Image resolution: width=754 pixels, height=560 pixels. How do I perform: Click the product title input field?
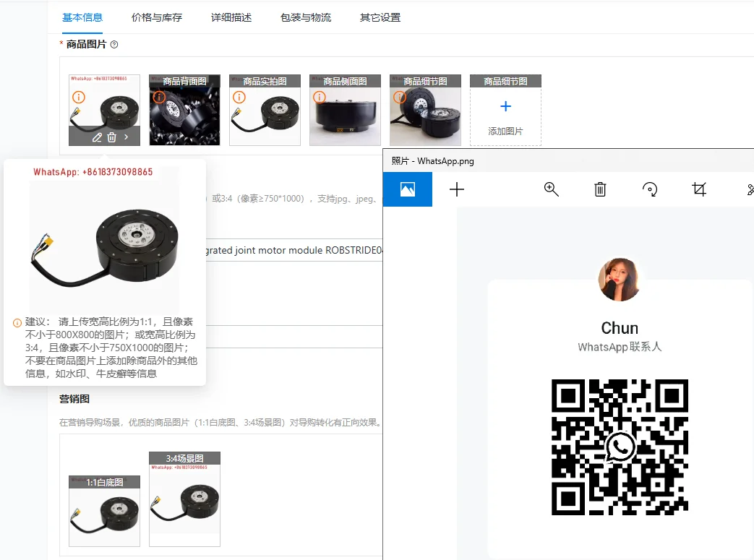click(294, 250)
